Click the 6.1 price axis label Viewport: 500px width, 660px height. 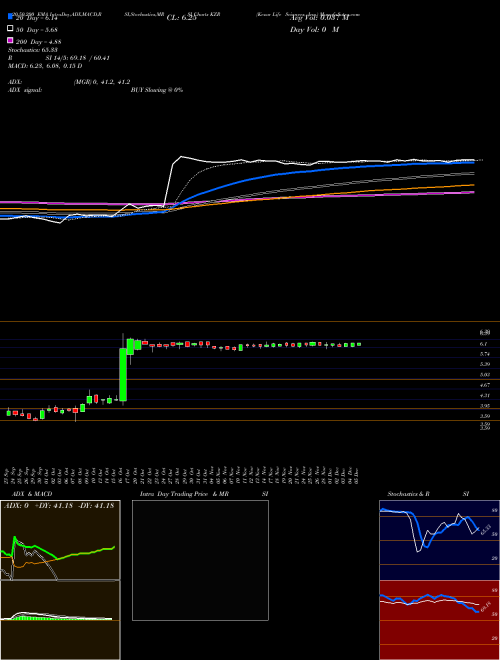pos(483,344)
